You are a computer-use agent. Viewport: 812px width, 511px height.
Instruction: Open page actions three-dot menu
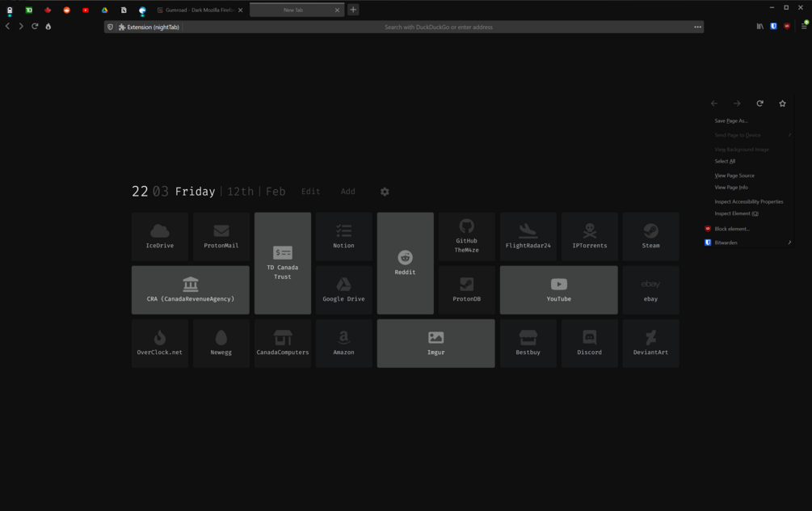coord(697,27)
